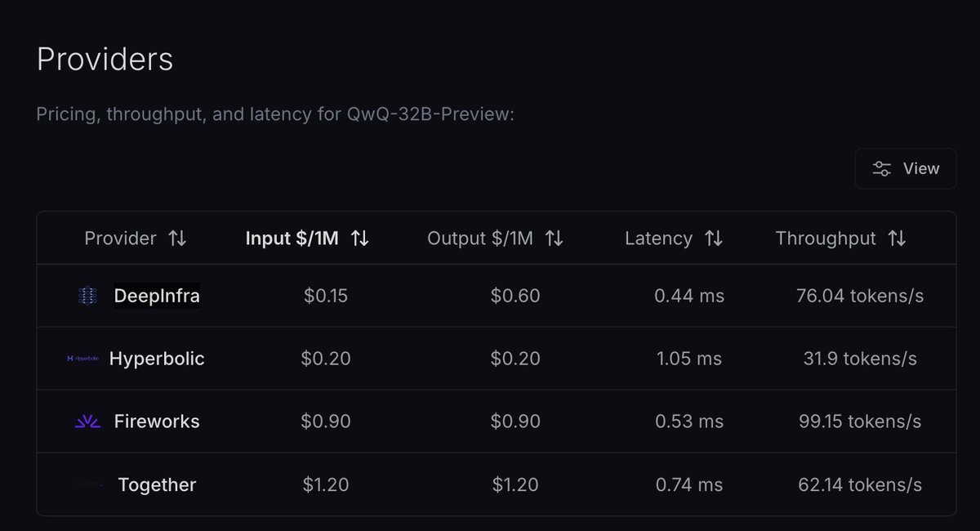Click Fireworks' 99.15 tokens/s throughput cell

click(x=860, y=422)
